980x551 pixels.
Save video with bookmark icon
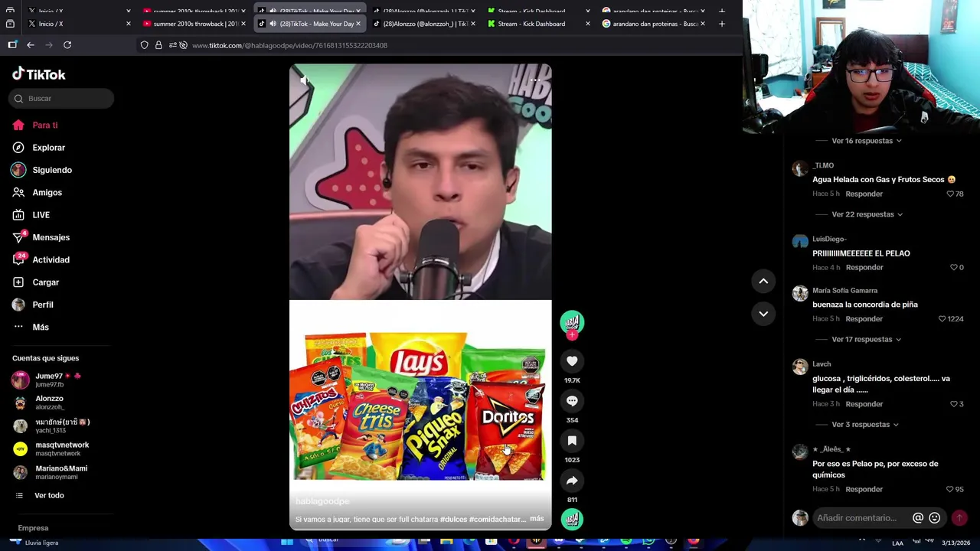[x=572, y=441]
